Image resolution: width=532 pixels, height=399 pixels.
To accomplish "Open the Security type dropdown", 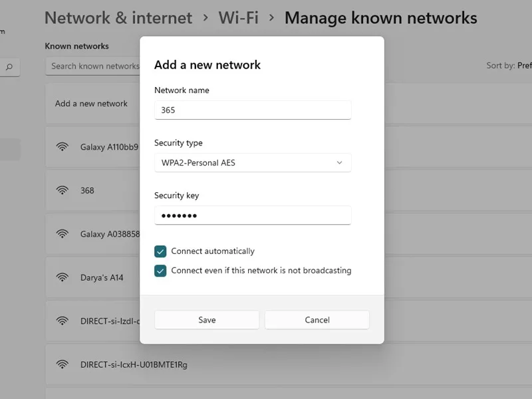I will pos(253,162).
